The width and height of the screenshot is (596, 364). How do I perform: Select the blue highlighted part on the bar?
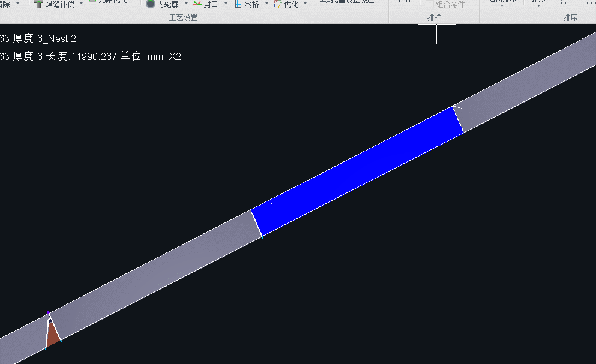coord(357,171)
